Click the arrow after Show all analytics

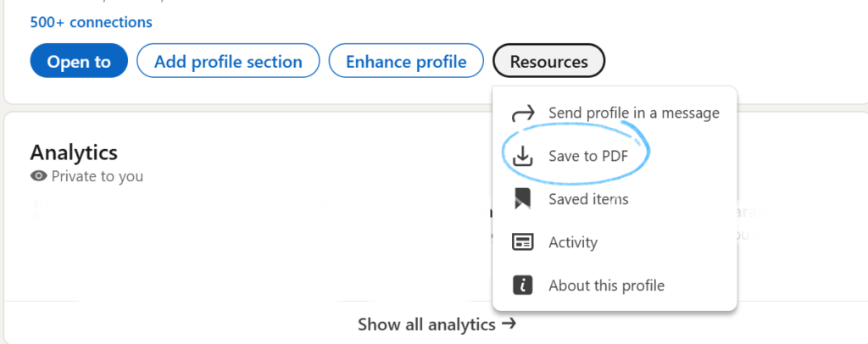pyautogui.click(x=509, y=324)
